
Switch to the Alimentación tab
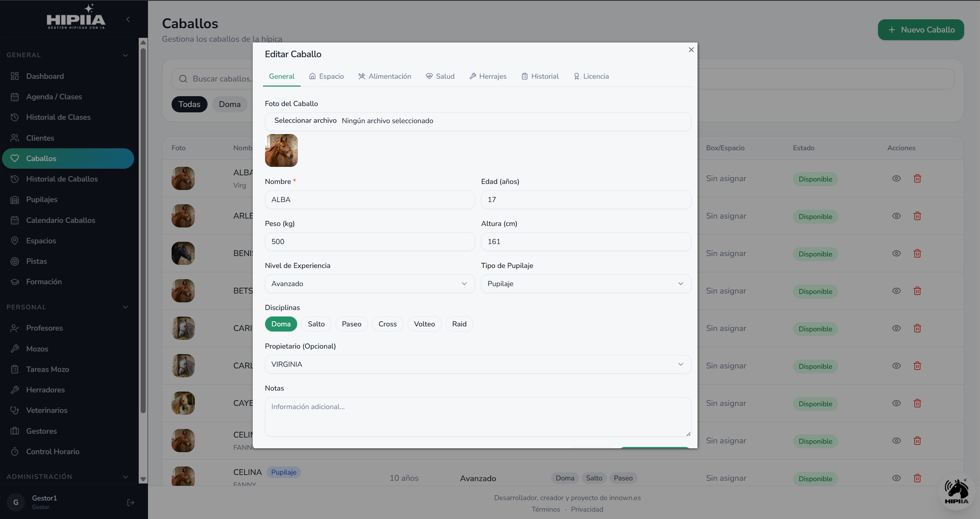(x=385, y=76)
